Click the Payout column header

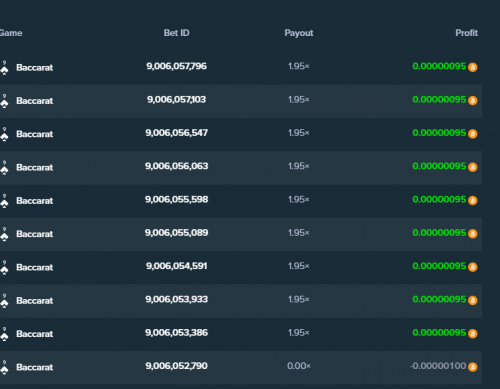tap(299, 33)
